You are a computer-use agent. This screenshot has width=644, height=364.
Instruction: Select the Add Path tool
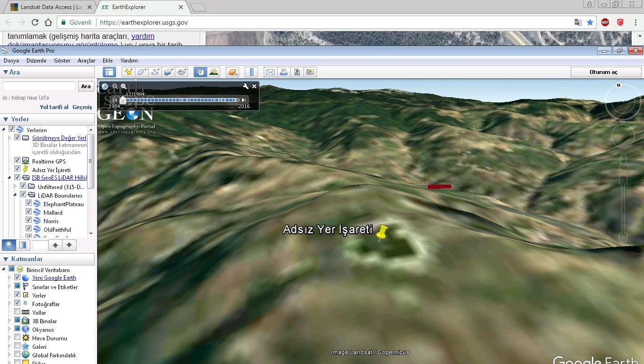pos(155,72)
